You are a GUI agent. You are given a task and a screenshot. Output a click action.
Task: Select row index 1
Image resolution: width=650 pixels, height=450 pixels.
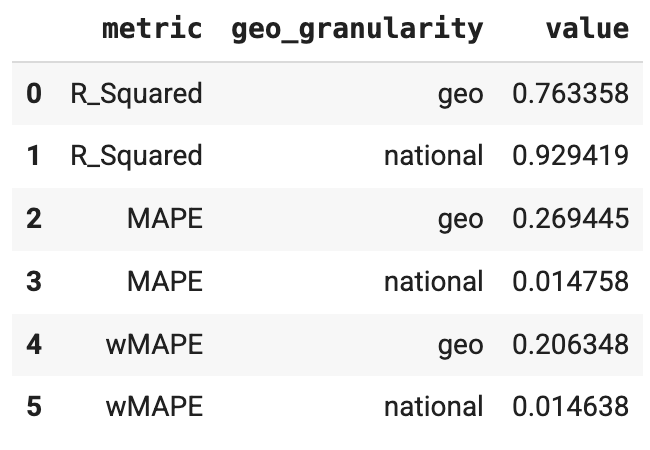tap(34, 156)
